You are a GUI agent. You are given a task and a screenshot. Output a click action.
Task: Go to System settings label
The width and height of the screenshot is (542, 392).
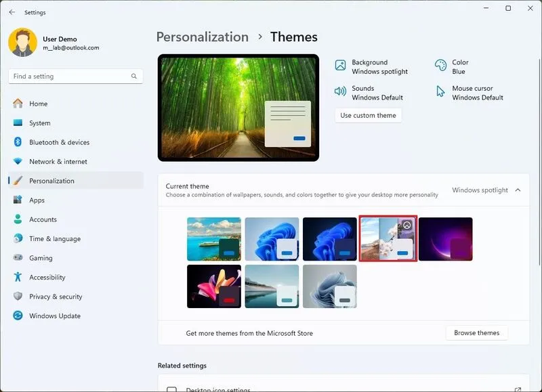[x=40, y=123]
